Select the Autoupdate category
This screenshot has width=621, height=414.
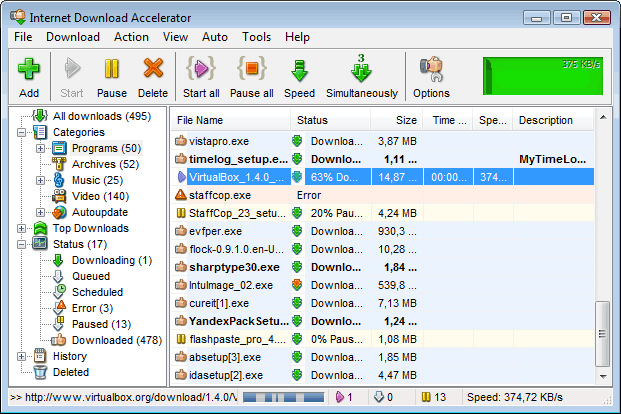100,212
